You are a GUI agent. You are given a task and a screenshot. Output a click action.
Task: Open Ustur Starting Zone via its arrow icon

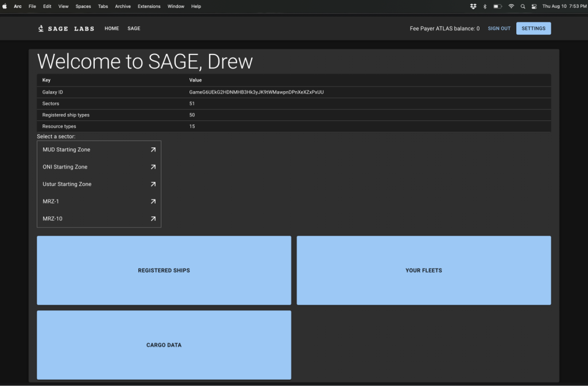pyautogui.click(x=153, y=184)
